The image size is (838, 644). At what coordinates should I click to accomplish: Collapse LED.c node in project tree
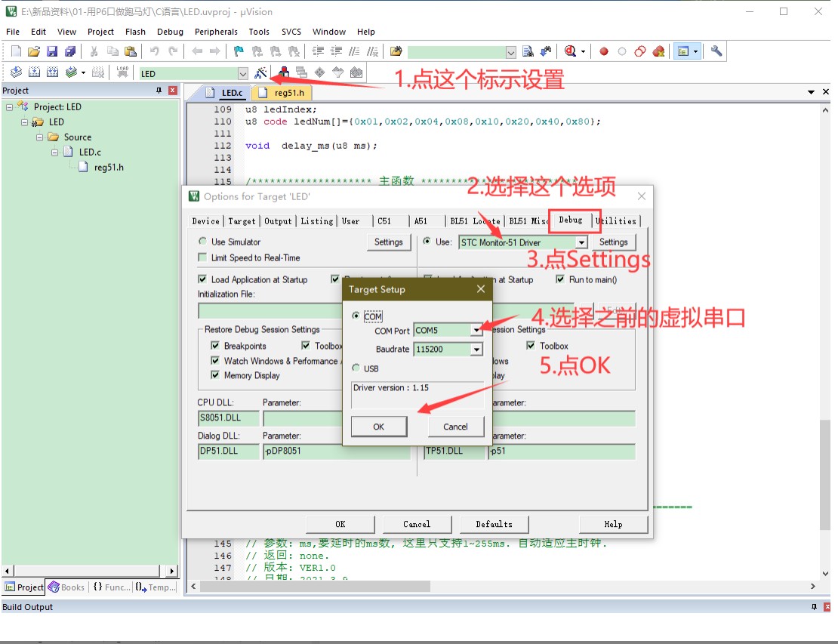(54, 153)
